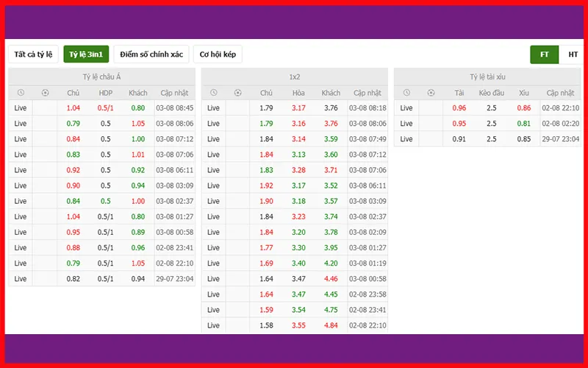Select the Tỷ lệ 3in1 tab
Viewport: 588px width, 368px height.
[x=86, y=54]
